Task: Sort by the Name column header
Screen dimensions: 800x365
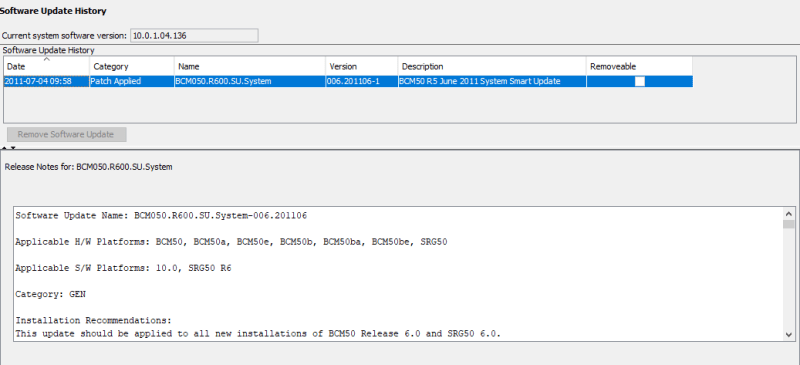Action: click(x=250, y=66)
